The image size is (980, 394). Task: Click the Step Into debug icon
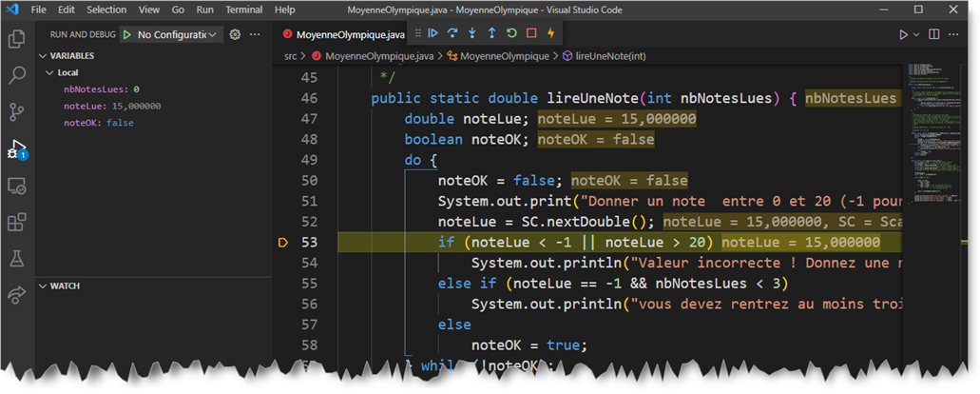pos(472,33)
